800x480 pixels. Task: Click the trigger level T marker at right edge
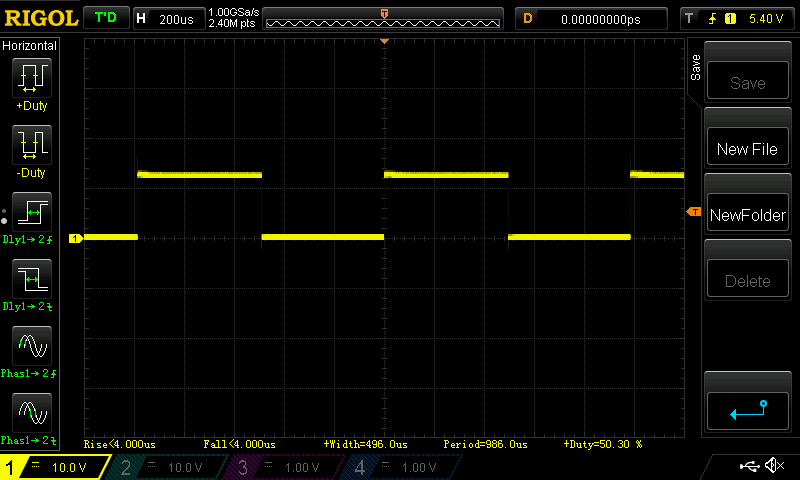(694, 211)
